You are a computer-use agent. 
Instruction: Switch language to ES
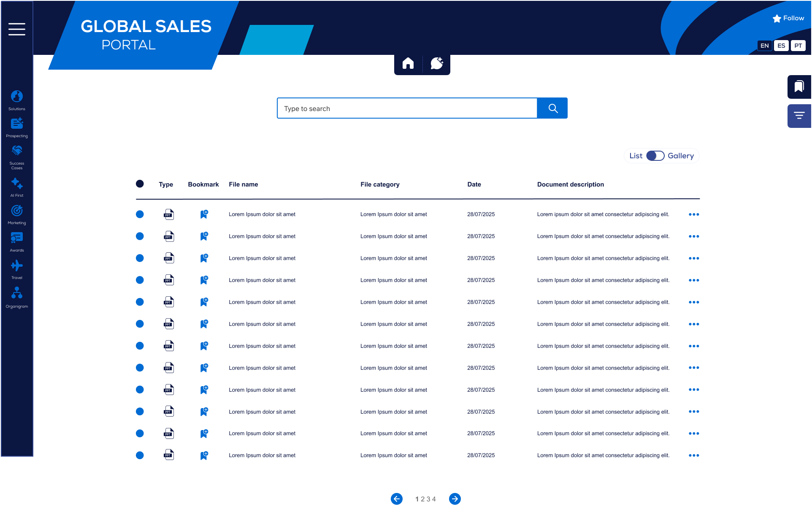[781, 46]
